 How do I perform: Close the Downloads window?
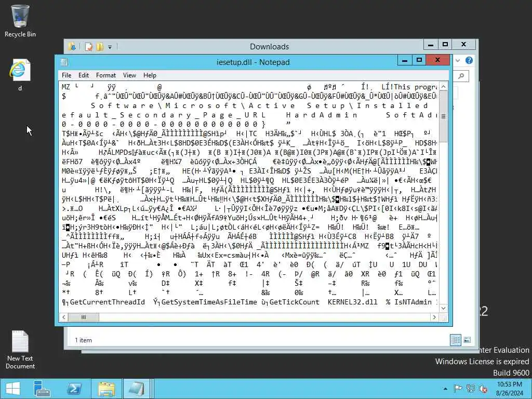click(x=464, y=45)
